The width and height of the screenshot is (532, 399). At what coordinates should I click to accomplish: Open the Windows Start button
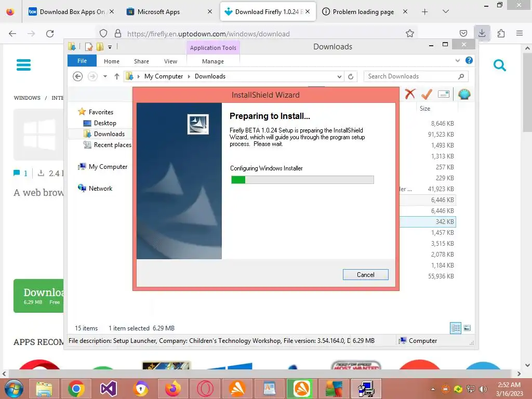click(x=14, y=389)
